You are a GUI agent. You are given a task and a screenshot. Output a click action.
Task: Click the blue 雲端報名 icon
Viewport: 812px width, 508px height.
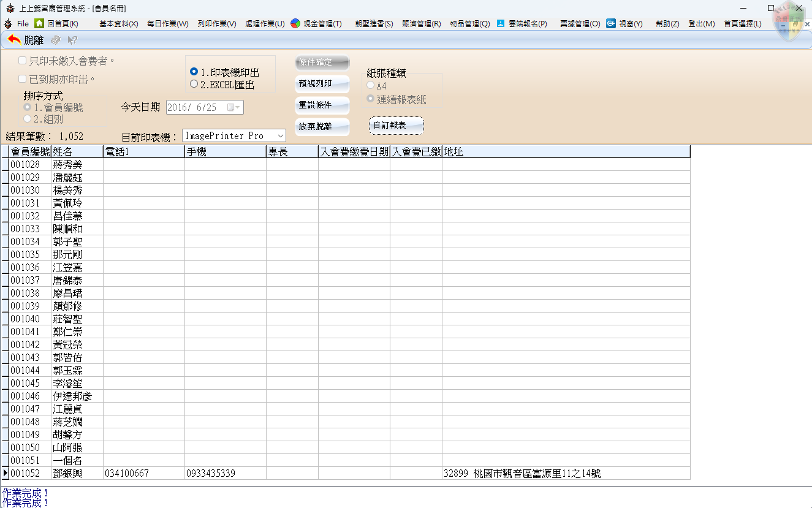pos(501,23)
